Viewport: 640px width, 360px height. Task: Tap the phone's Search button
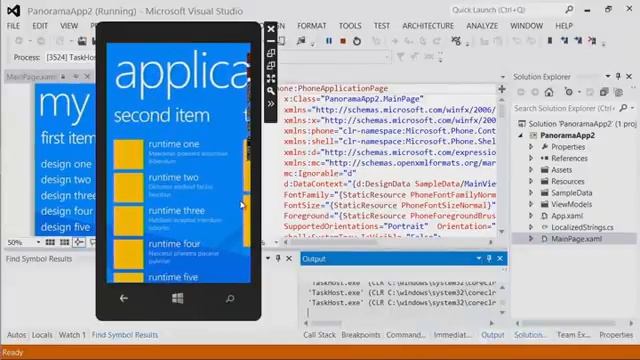click(230, 299)
